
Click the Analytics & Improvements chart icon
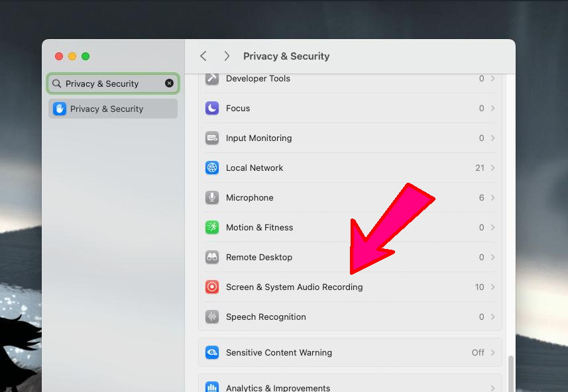coord(212,387)
